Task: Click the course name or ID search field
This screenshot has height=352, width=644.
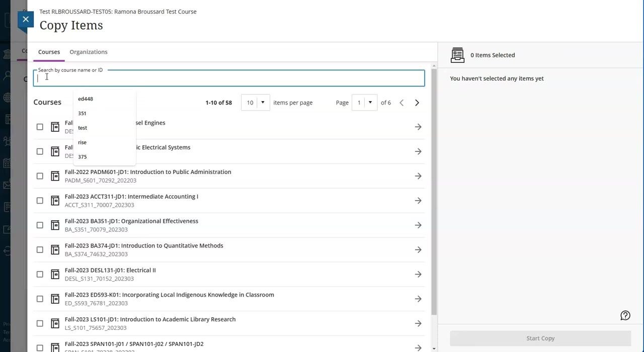Action: point(229,78)
